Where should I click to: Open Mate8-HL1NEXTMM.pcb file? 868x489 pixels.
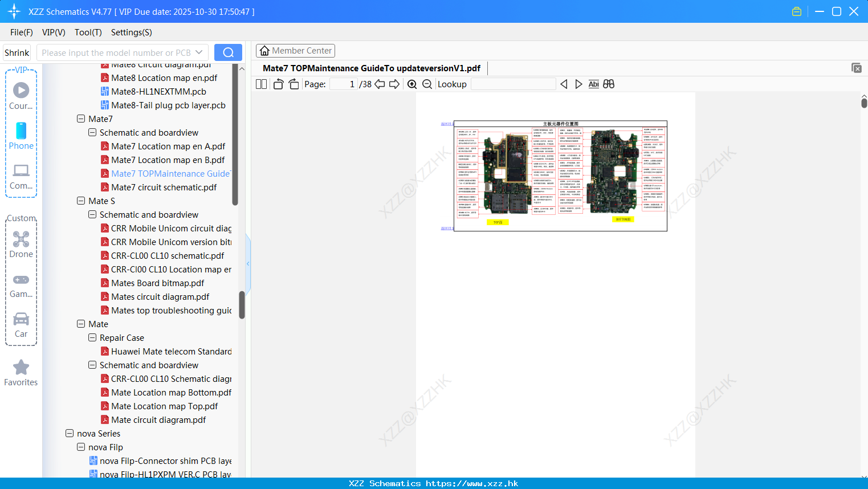(158, 91)
